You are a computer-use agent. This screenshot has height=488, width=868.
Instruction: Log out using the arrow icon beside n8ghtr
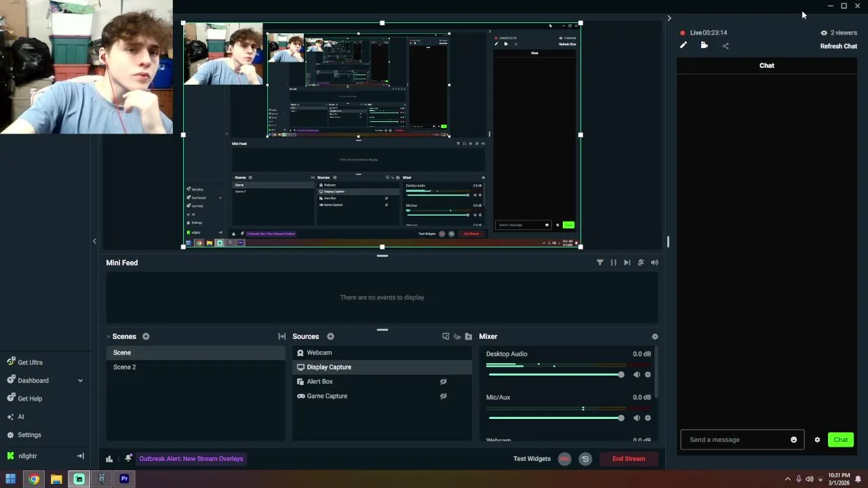pyautogui.click(x=80, y=456)
